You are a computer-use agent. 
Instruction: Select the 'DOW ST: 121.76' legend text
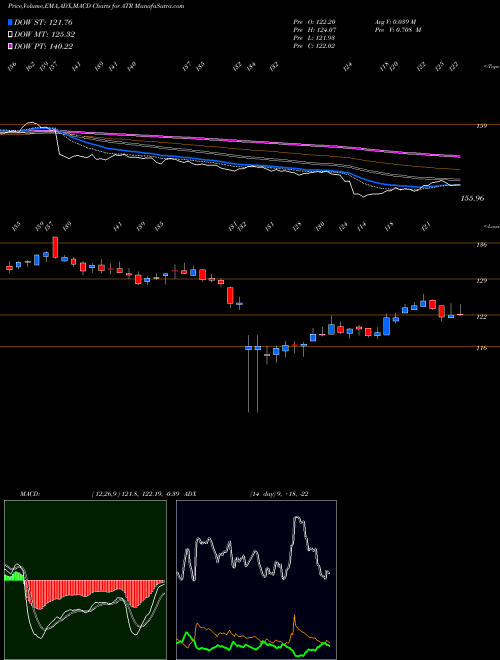click(43, 22)
